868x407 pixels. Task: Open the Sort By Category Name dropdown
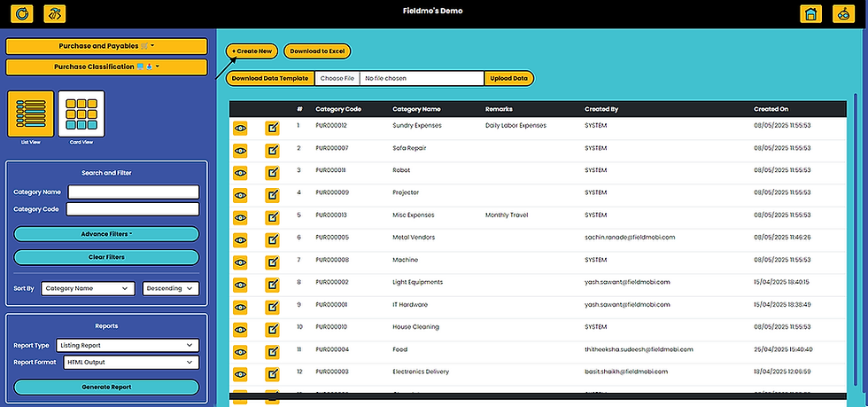pyautogui.click(x=88, y=288)
